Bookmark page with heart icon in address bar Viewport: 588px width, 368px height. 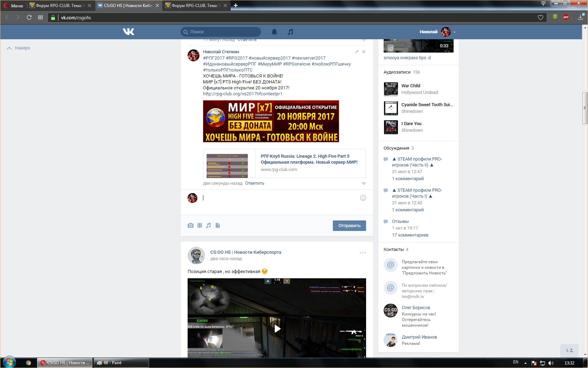(540, 18)
